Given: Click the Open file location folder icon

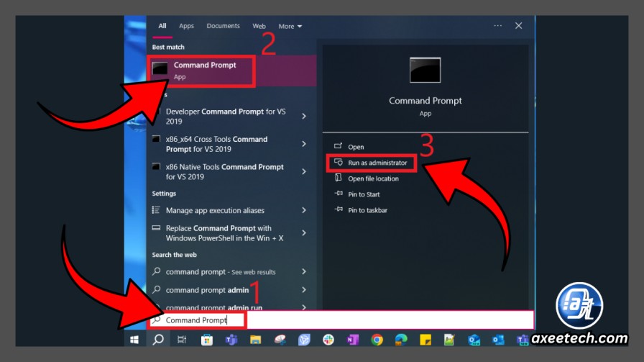Looking at the screenshot, I should (x=338, y=178).
